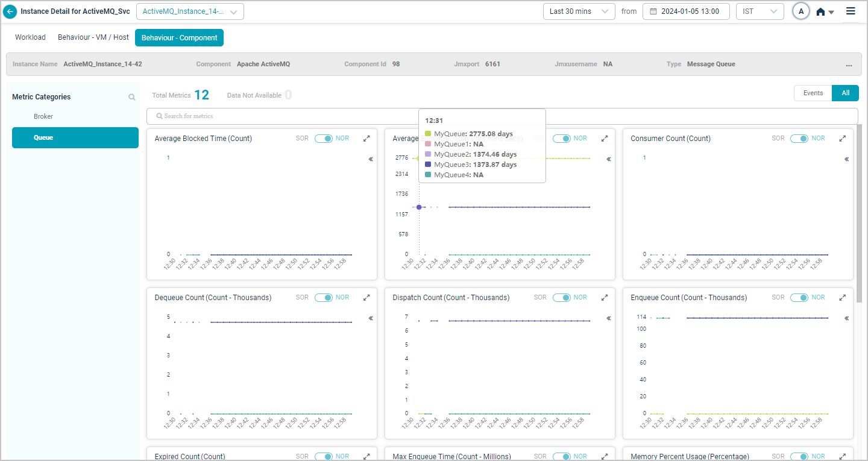This screenshot has width=868, height=461.
Task: Open the ActiveMQ_Instance_14 instance dropdown
Action: [x=190, y=11]
